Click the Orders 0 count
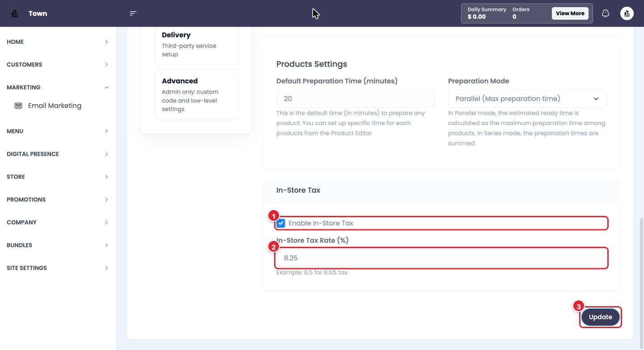Image resolution: width=644 pixels, height=350 pixels. click(x=514, y=17)
